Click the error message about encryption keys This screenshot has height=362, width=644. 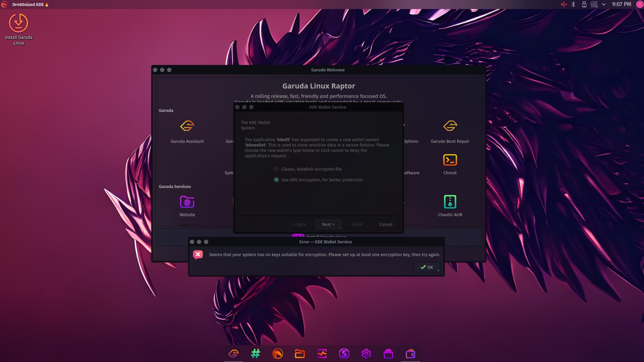324,254
